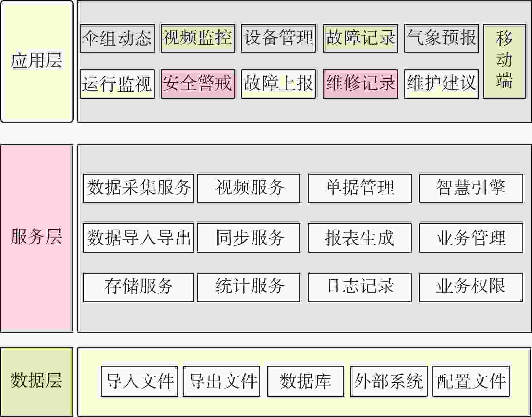This screenshot has width=532, height=417.
Task: Select the 运行监视 module
Action: pyautogui.click(x=117, y=84)
